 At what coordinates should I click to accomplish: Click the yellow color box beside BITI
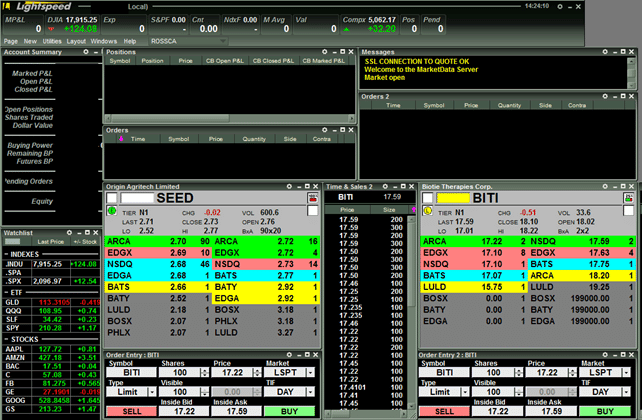[452, 199]
